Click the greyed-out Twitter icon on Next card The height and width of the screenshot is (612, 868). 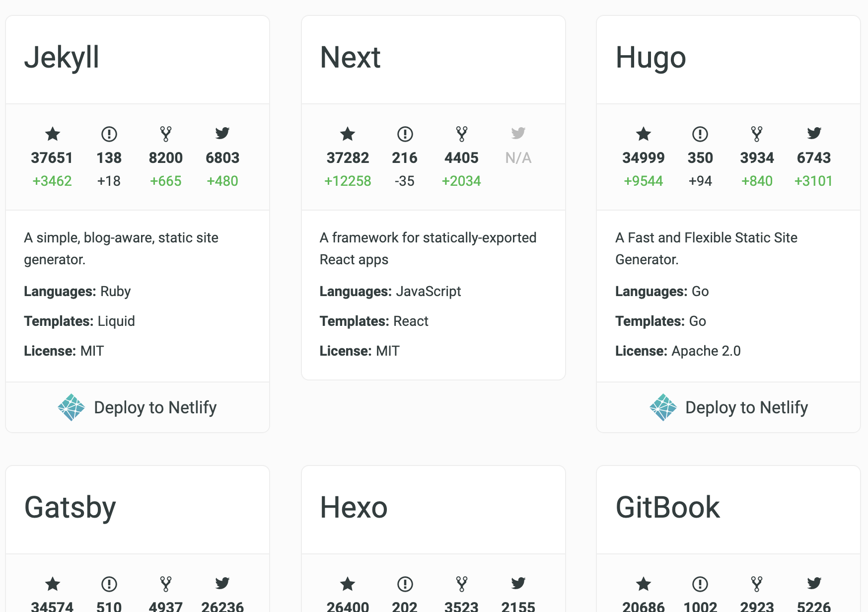(x=518, y=133)
